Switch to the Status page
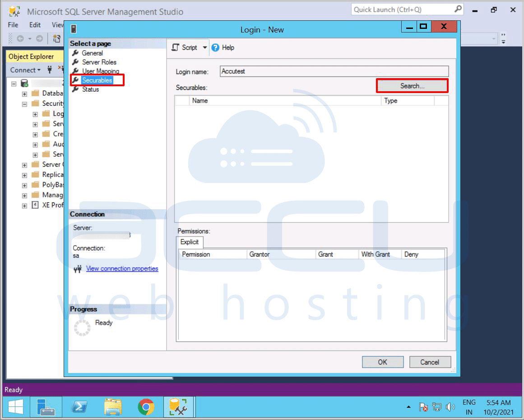Image resolution: width=524 pixels, height=420 pixels. (x=90, y=89)
